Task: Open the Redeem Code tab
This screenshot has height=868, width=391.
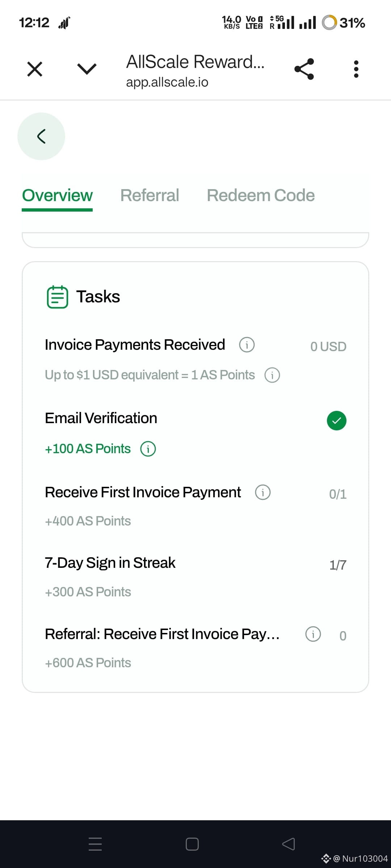Action: pyautogui.click(x=261, y=195)
